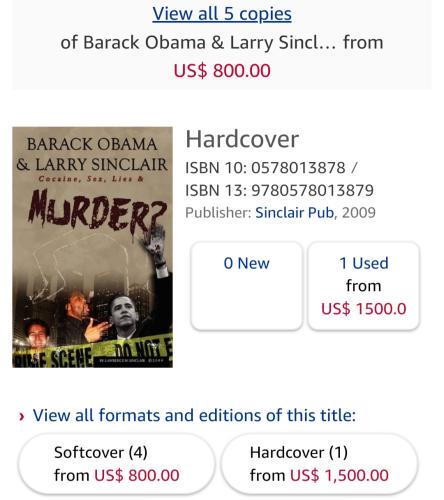Open the Murder? book cover image

(92, 247)
